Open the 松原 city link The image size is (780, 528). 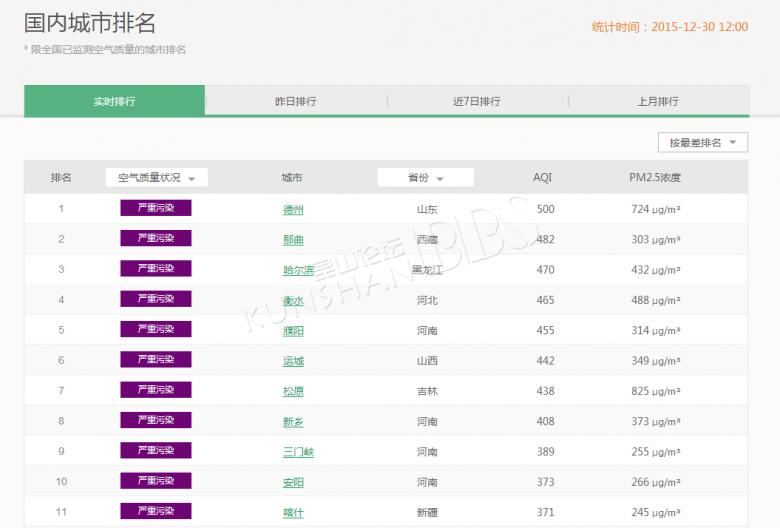pyautogui.click(x=293, y=391)
